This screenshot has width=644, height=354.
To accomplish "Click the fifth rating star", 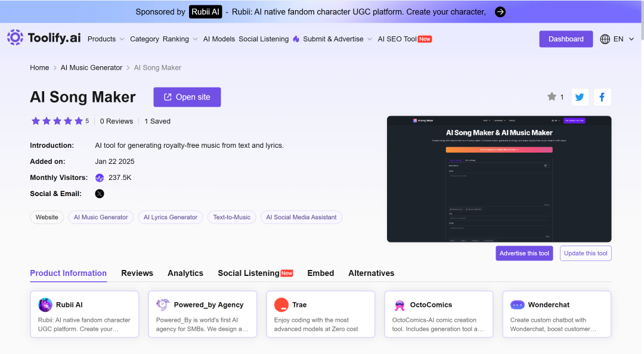I will (x=79, y=121).
